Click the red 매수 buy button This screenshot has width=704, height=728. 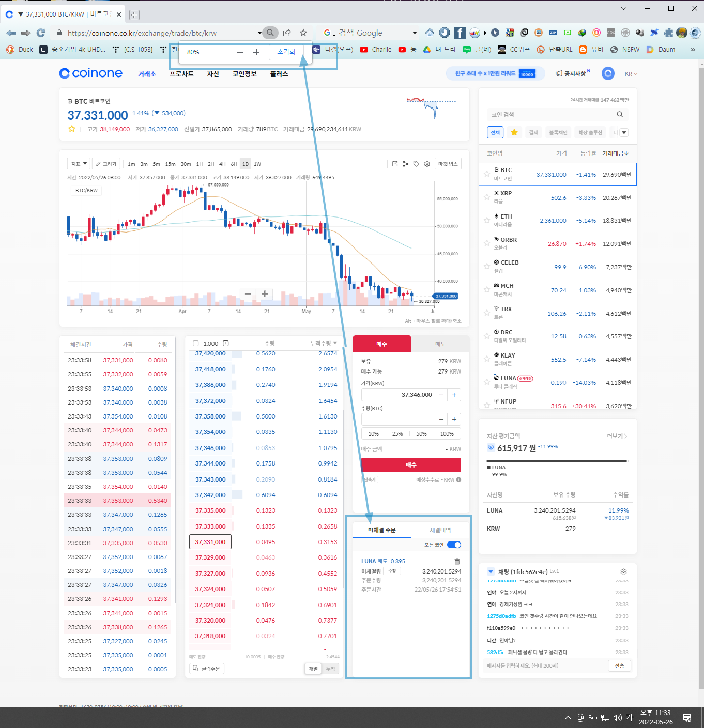(x=411, y=465)
